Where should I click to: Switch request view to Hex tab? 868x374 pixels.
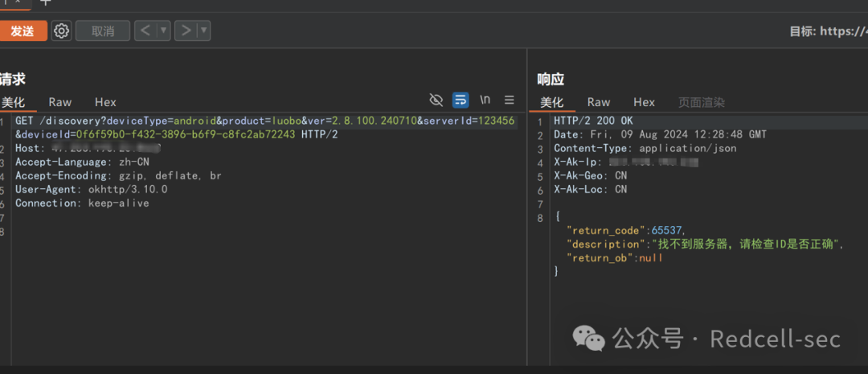105,102
